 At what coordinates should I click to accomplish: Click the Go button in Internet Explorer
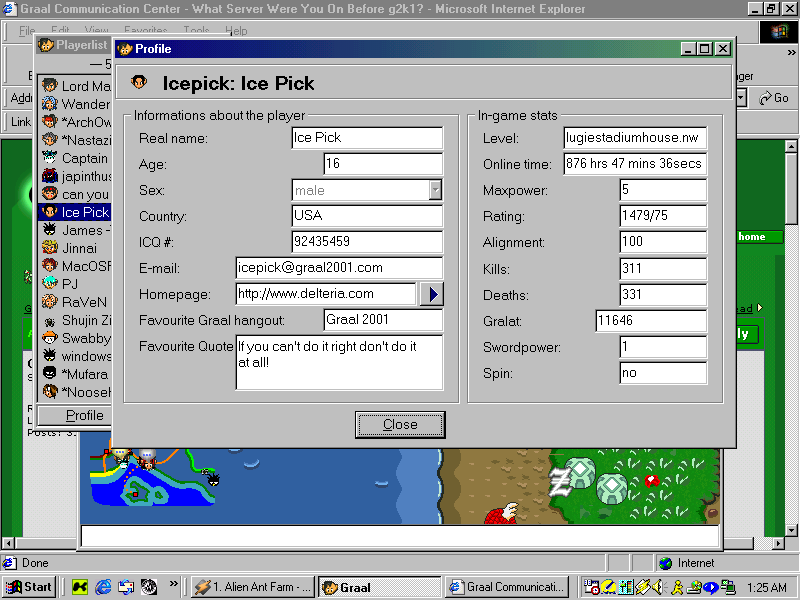coord(774,97)
